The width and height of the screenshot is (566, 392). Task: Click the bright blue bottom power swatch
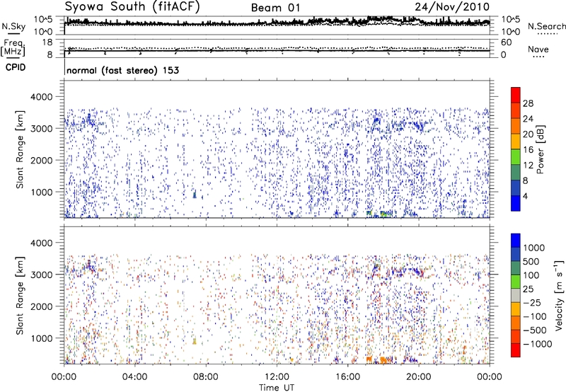point(516,203)
